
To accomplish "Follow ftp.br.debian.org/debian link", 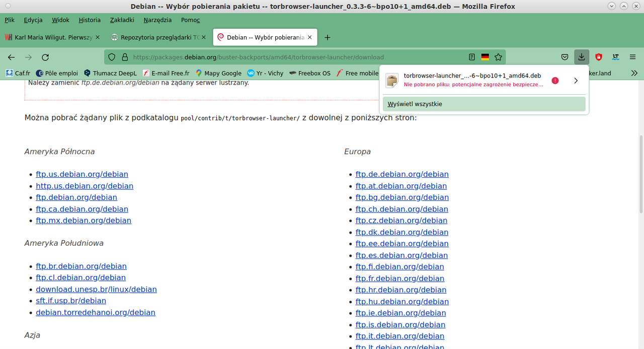I will click(x=81, y=266).
